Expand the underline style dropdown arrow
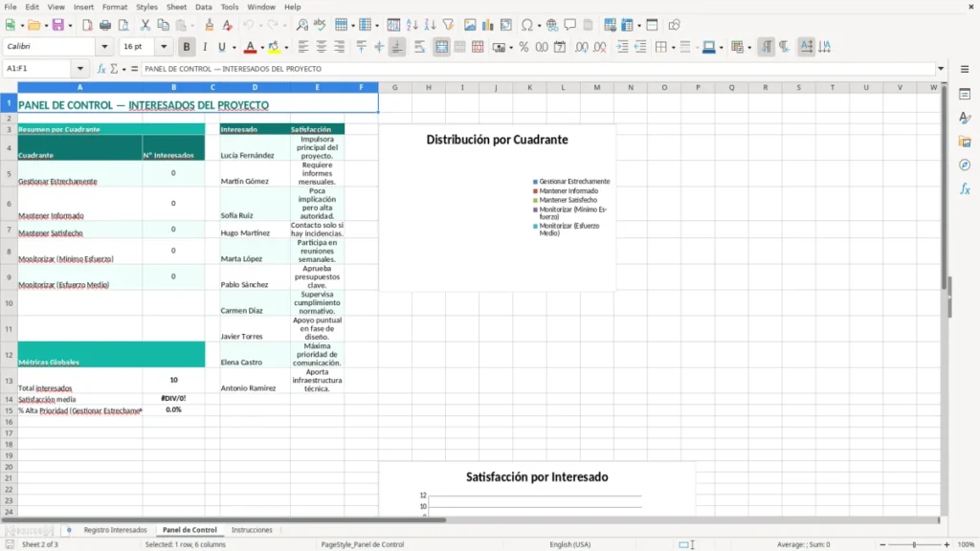 click(x=234, y=48)
